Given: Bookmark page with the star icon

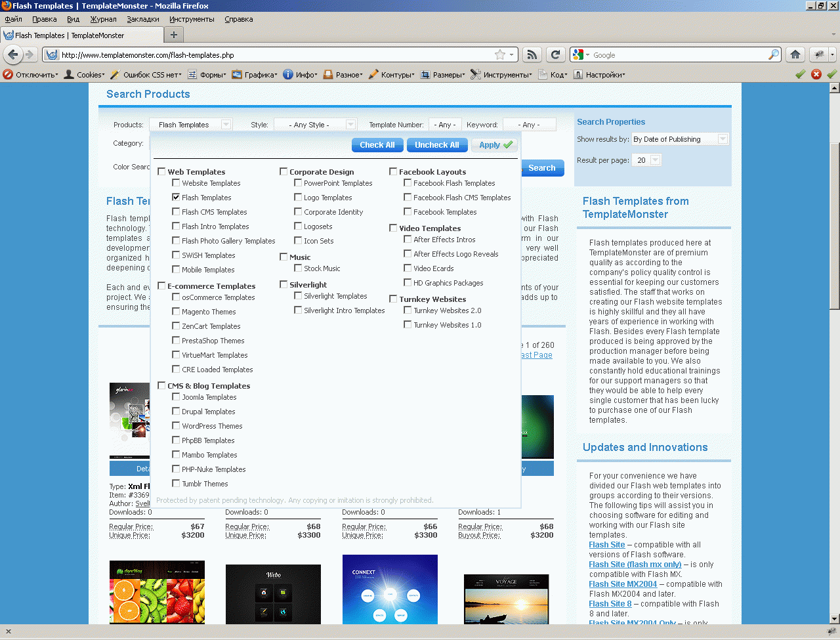Looking at the screenshot, I should pyautogui.click(x=500, y=54).
